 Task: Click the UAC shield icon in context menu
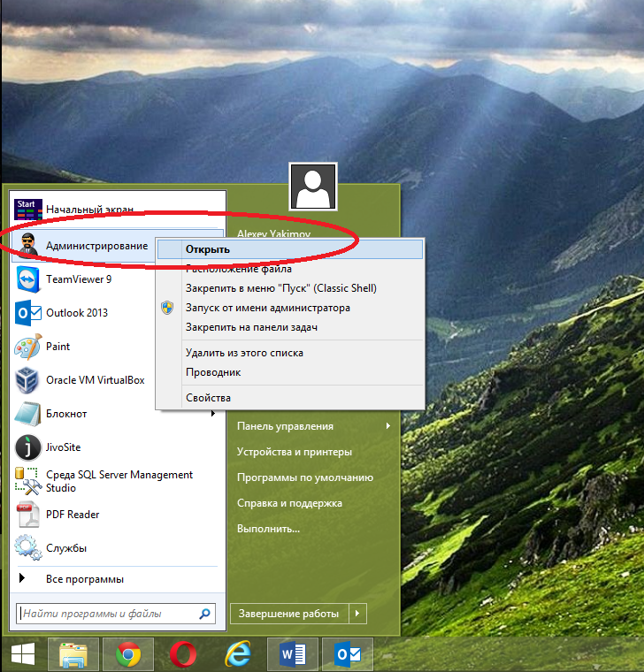click(x=167, y=308)
